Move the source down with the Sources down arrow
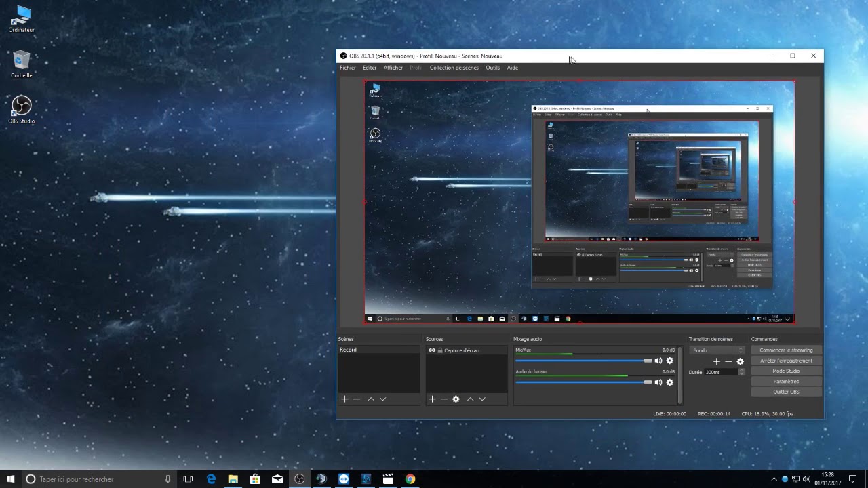The width and height of the screenshot is (868, 488). (x=482, y=399)
